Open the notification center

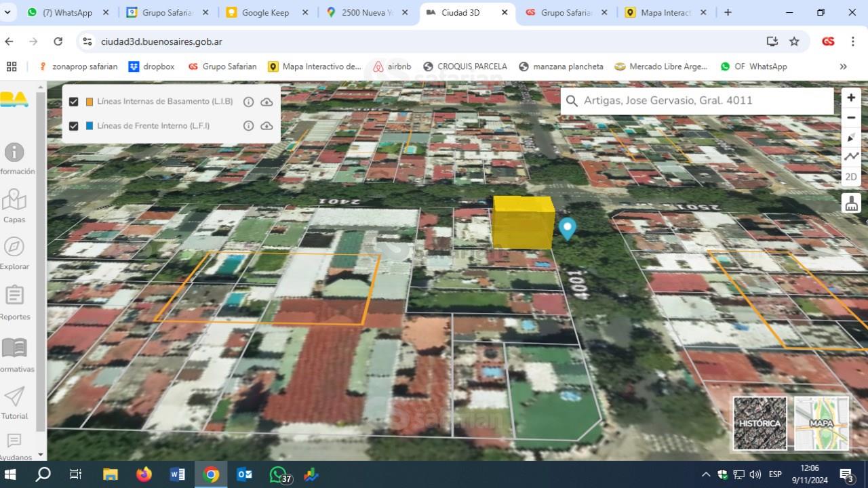coord(848,474)
